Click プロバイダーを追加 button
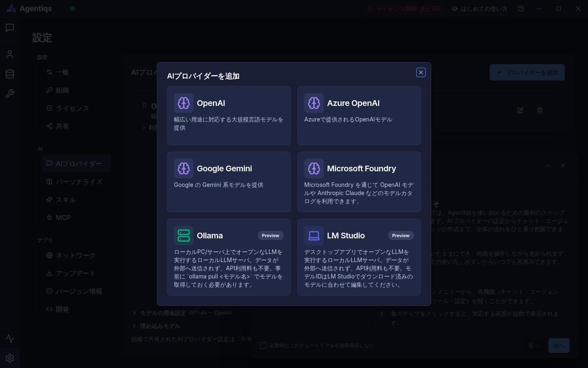588x368 pixels. tap(527, 72)
